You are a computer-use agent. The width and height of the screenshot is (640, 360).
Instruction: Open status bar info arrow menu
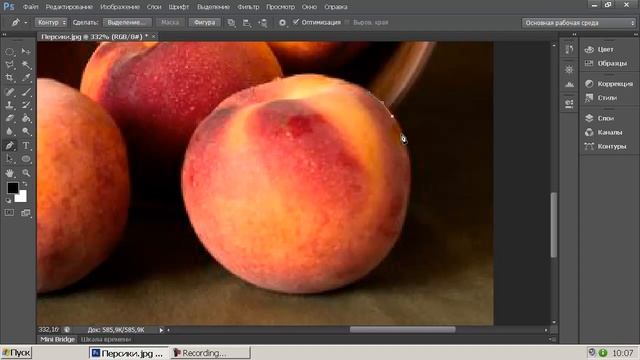point(161,330)
